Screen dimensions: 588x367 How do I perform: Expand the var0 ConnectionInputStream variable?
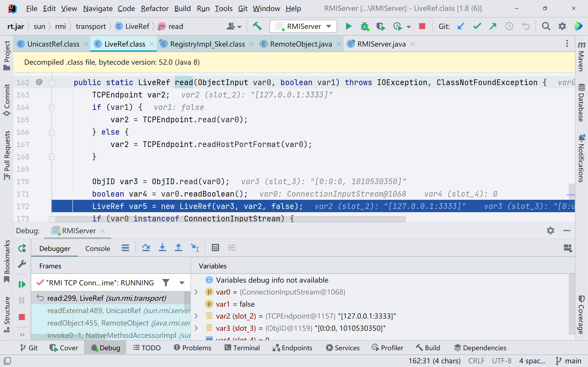point(196,292)
